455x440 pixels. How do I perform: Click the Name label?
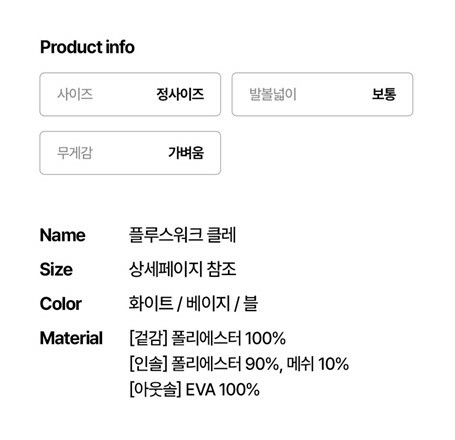pos(63,235)
